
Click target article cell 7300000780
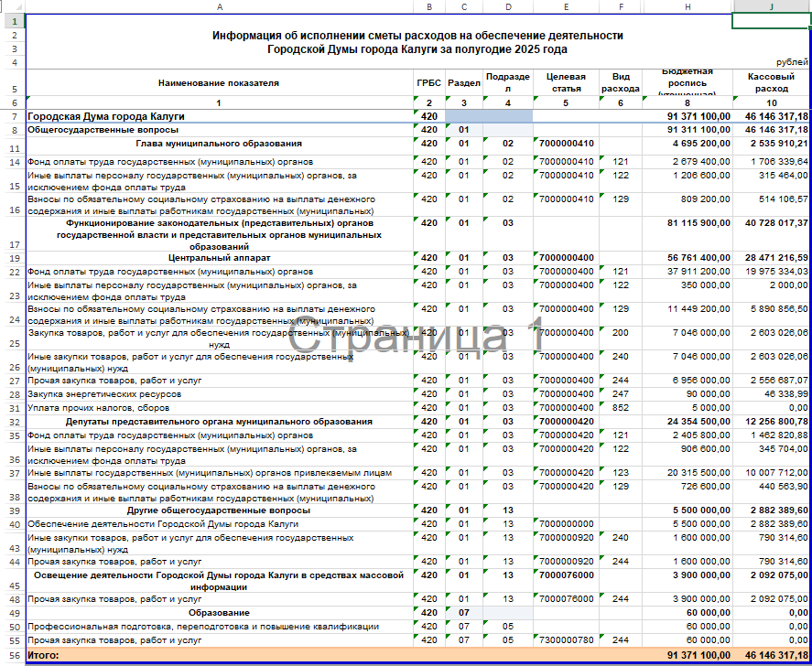click(x=566, y=640)
